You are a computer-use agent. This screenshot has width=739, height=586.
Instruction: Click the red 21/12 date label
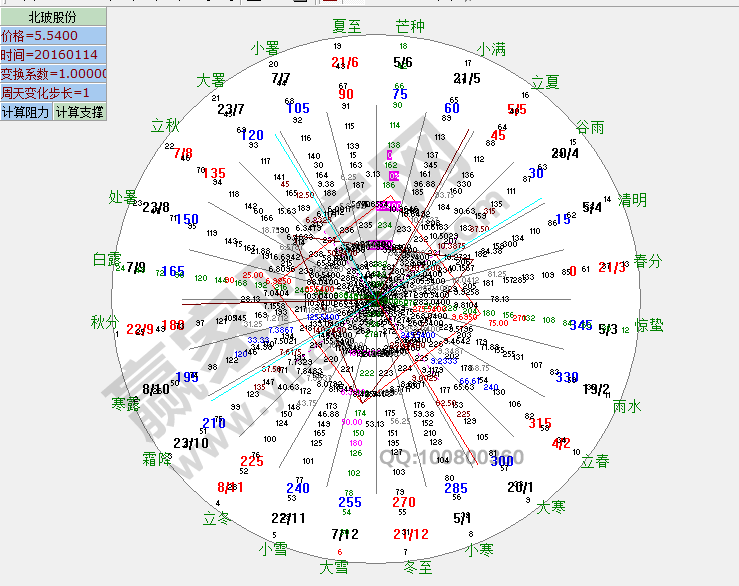(x=410, y=534)
